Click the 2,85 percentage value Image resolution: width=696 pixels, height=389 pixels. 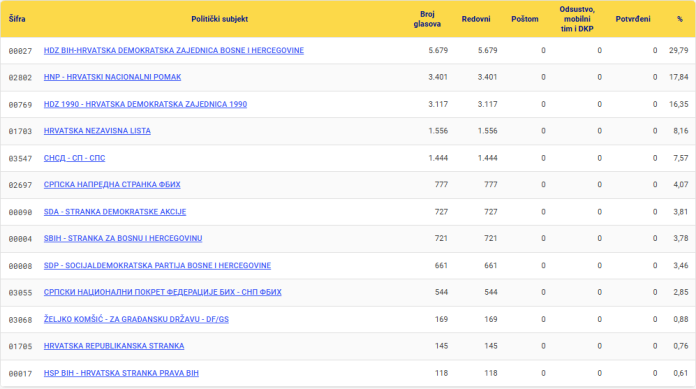[x=681, y=292]
